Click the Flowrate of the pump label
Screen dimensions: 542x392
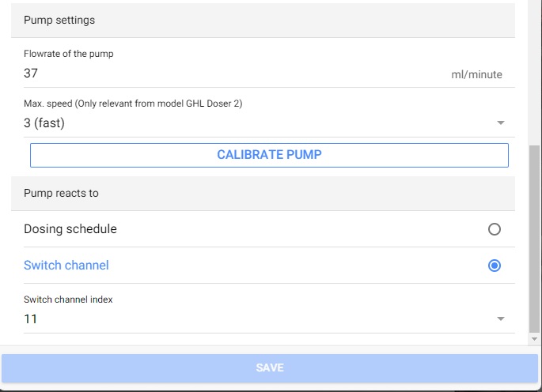(68, 54)
